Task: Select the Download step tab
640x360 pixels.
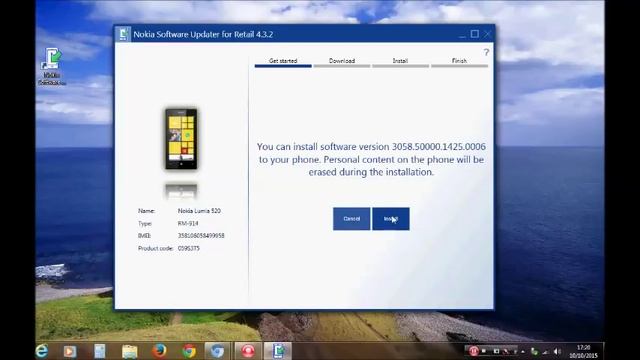Action: pyautogui.click(x=342, y=62)
